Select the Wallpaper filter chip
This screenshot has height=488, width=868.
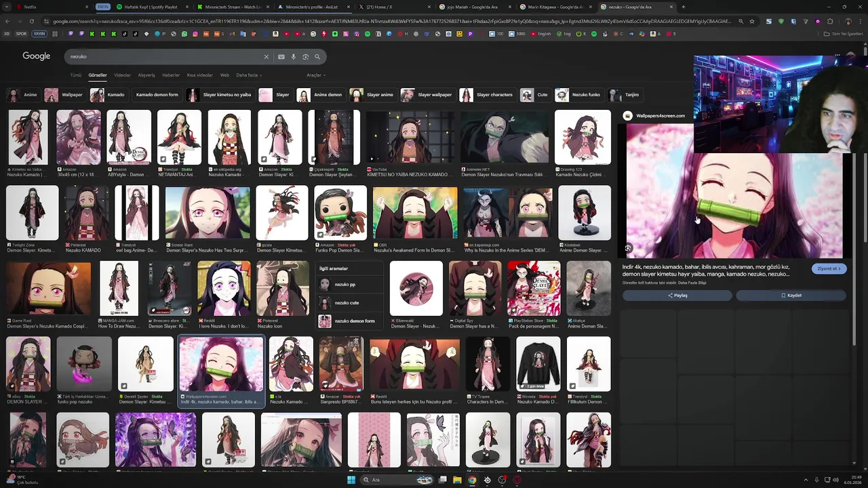point(65,95)
